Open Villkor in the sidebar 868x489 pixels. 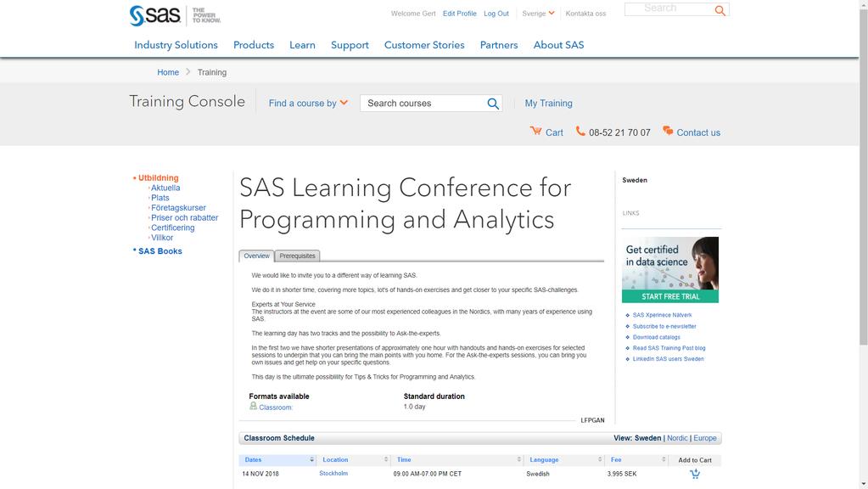click(x=162, y=238)
